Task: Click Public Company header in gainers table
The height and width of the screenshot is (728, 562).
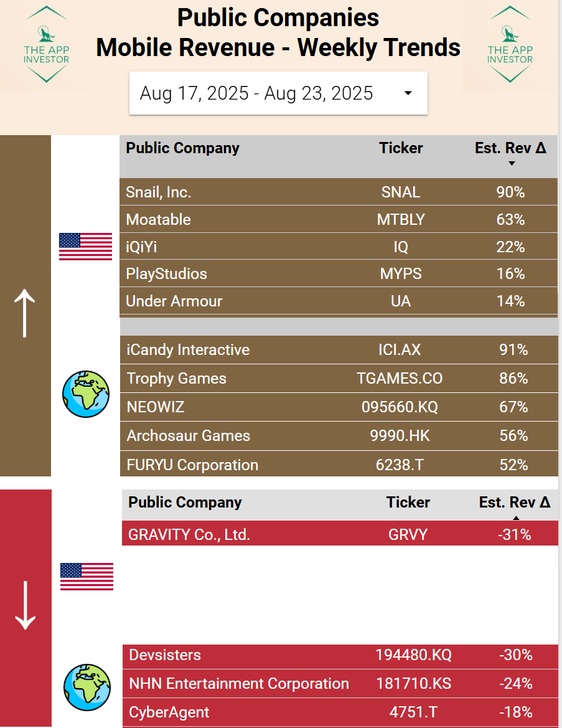Action: point(182,148)
